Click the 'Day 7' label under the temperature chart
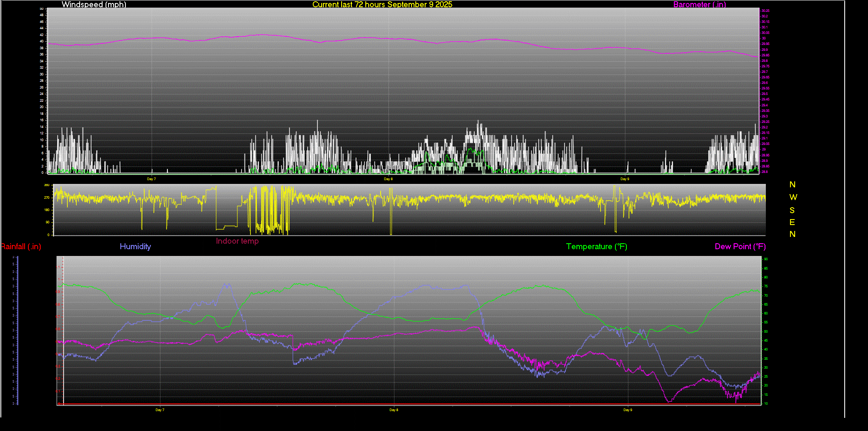 [160, 410]
